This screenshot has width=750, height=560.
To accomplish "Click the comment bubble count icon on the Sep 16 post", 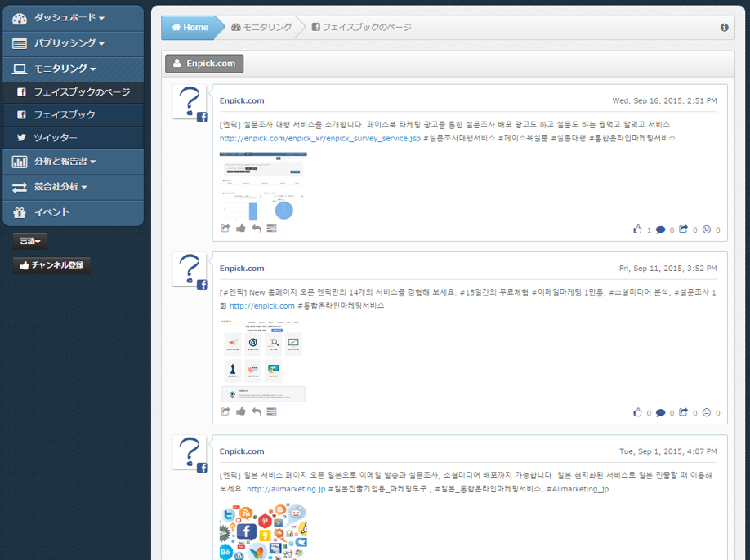I will (660, 230).
